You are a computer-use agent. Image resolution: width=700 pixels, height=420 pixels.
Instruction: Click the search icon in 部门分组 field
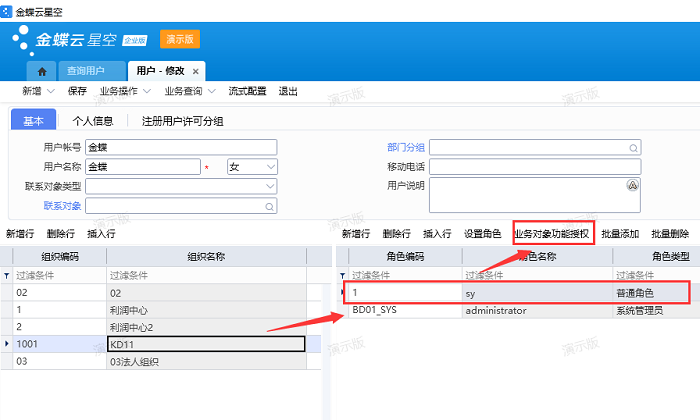[632, 146]
